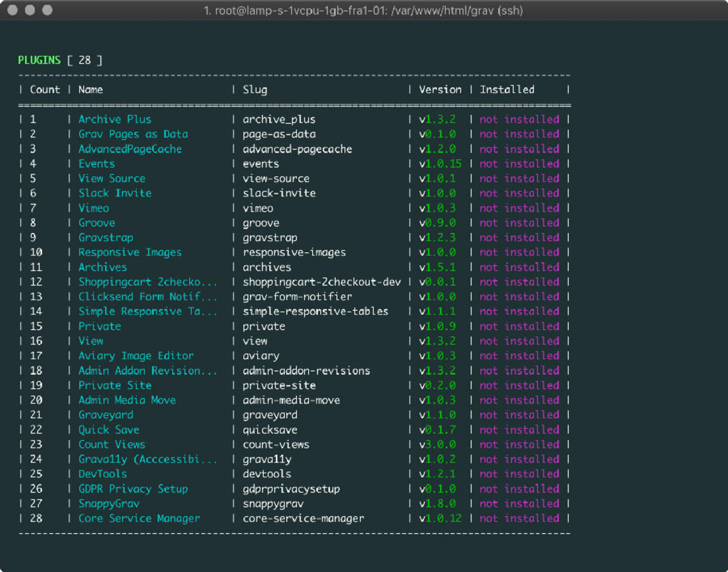Click the Aviary Image Editor name
This screenshot has width=728, height=572.
136,355
